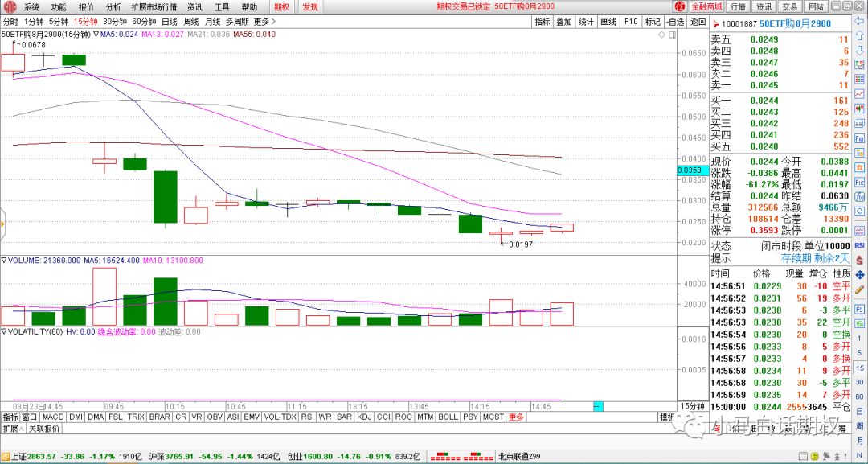Switch to 5分钟 period
This screenshot has height=464, width=868.
[59, 22]
